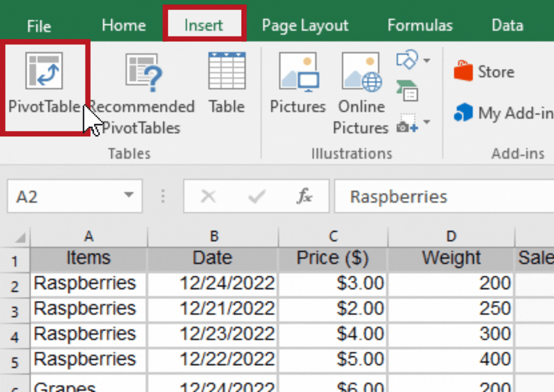554x392 pixels.
Task: Open Insert Function with the fx icon
Action: [x=304, y=196]
